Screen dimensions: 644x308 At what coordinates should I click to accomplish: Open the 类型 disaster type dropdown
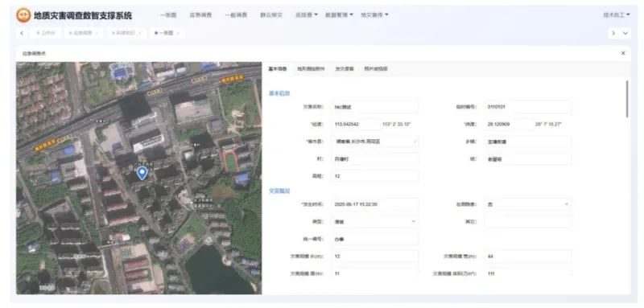[x=374, y=221]
